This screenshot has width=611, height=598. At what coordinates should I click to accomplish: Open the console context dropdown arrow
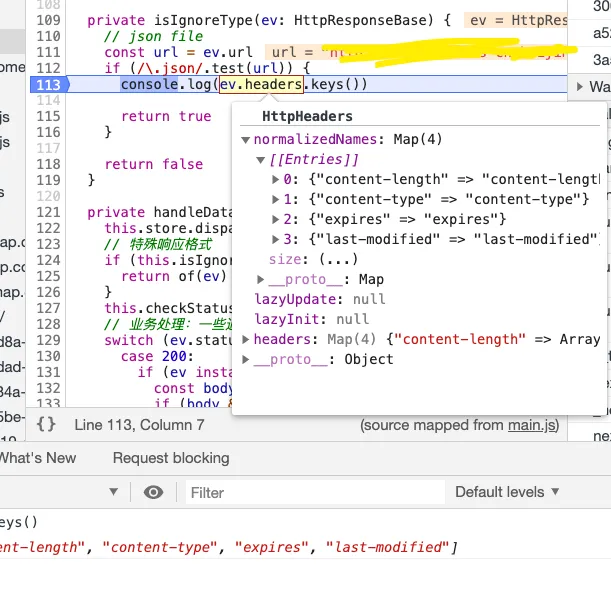click(x=113, y=492)
